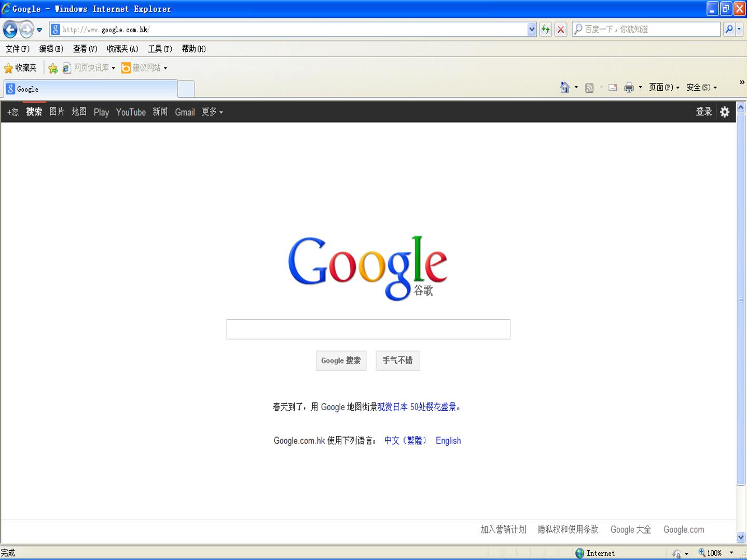747x560 pixels.
Task: Open the 观赏日本 50处樱花盛景 link
Action: (419, 407)
